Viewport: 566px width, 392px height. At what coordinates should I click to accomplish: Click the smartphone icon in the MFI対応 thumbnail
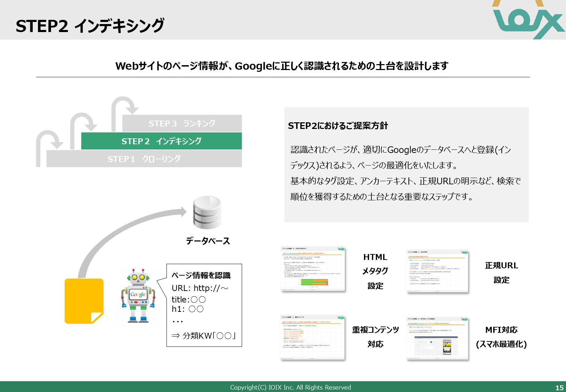point(447,347)
